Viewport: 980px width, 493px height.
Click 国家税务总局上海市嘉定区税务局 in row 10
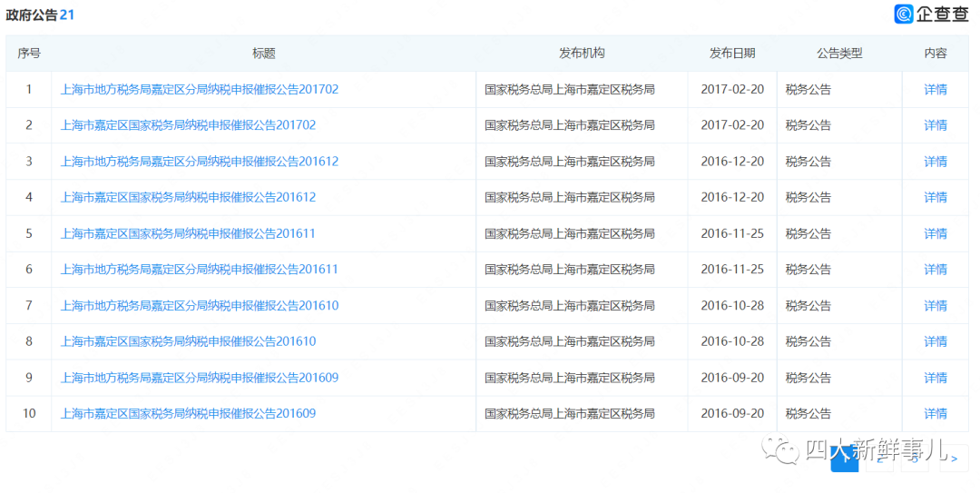click(569, 413)
